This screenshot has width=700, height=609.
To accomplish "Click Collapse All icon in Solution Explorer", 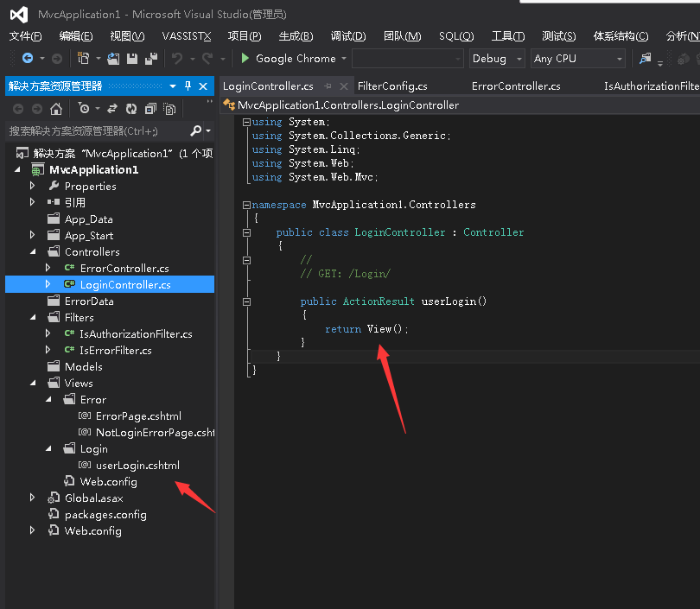I will pos(150,109).
